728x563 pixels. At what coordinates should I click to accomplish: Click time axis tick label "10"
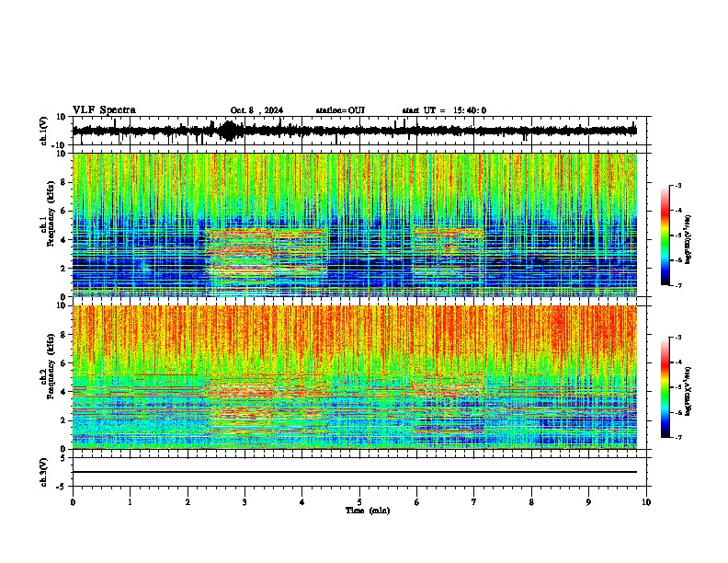pyautogui.click(x=646, y=502)
